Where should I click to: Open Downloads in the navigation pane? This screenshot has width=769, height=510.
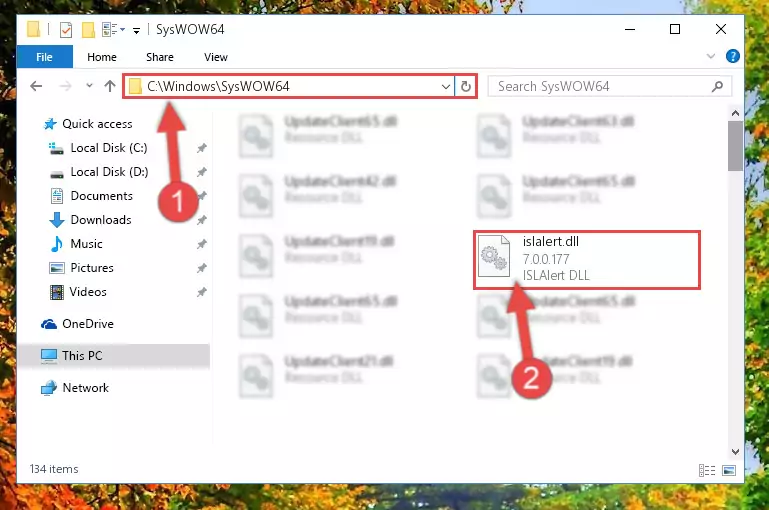(x=101, y=220)
